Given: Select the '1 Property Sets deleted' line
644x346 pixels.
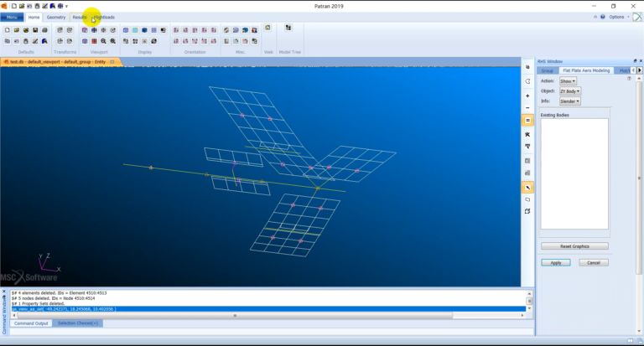Looking at the screenshot, I should click(x=38, y=304).
